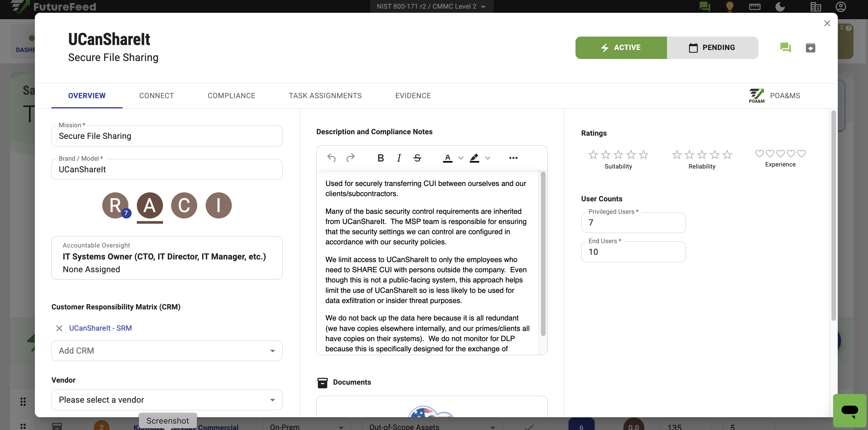
Task: Remove UCanShareIt - SRM with X icon
Action: (59, 328)
